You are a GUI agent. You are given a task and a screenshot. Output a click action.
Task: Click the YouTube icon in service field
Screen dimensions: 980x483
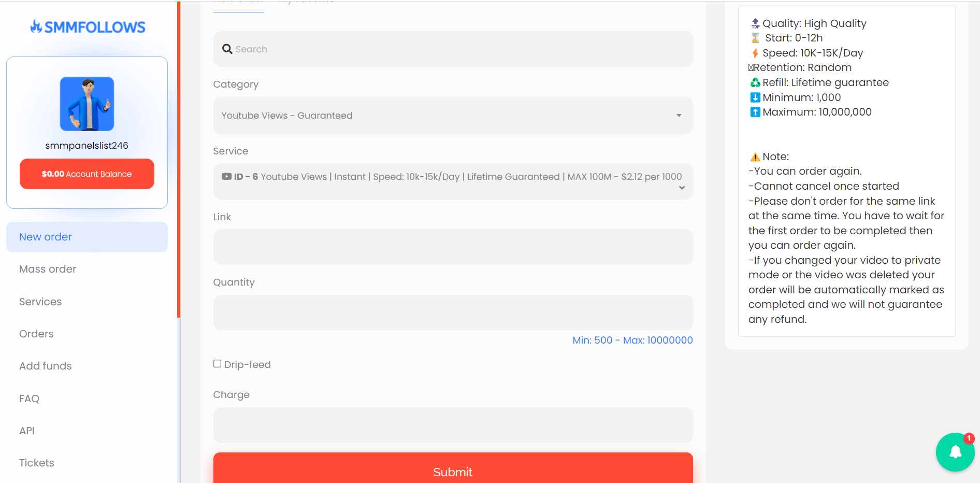pyautogui.click(x=226, y=177)
